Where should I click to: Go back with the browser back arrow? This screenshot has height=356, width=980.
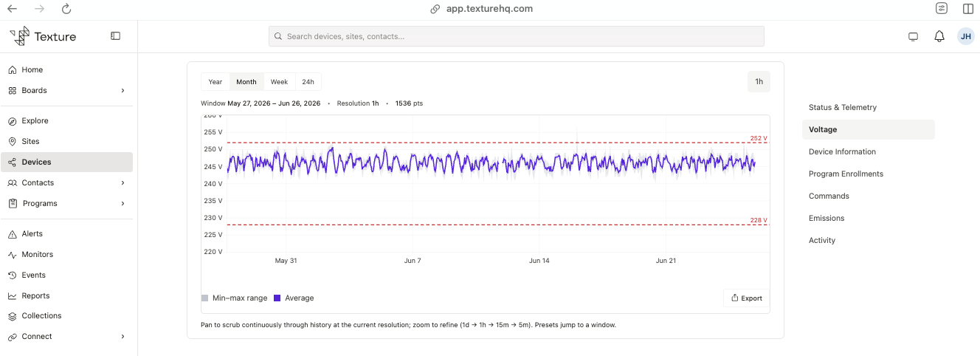click(12, 9)
